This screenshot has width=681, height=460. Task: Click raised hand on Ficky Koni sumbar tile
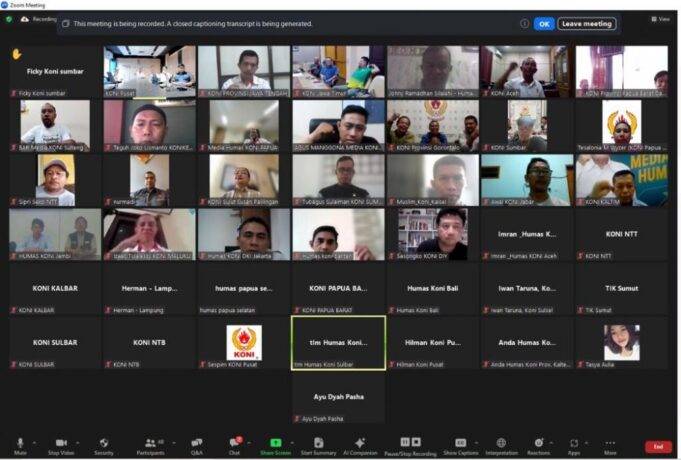(x=17, y=54)
